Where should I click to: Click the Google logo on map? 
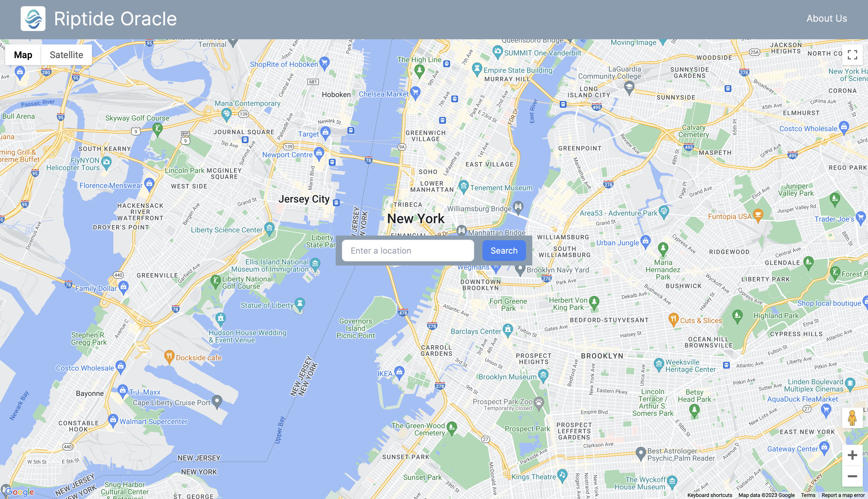(20, 492)
